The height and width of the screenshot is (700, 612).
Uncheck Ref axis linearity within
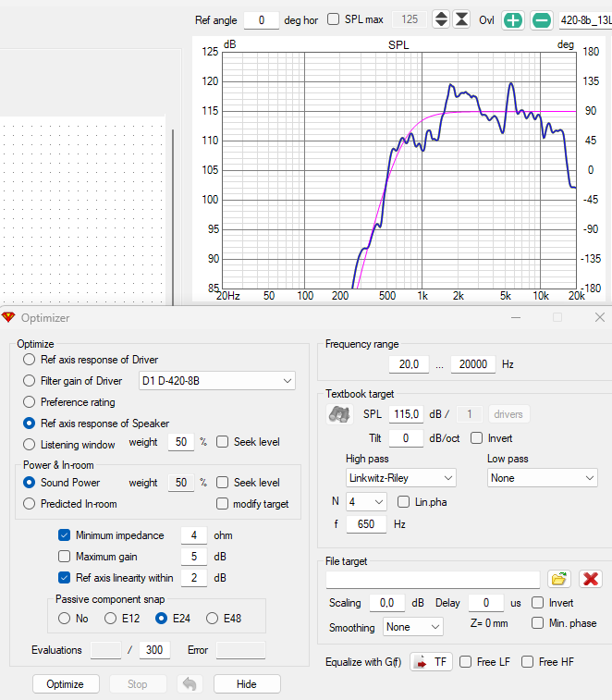[x=65, y=578]
